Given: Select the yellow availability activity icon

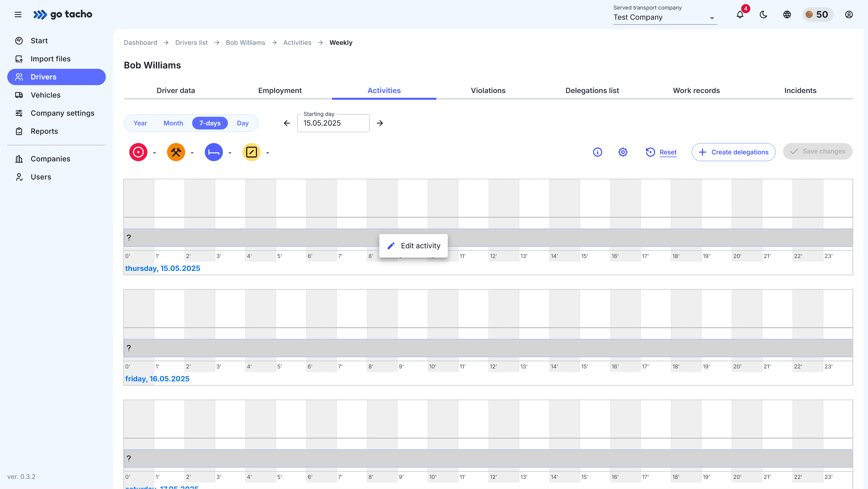Looking at the screenshot, I should click(251, 152).
